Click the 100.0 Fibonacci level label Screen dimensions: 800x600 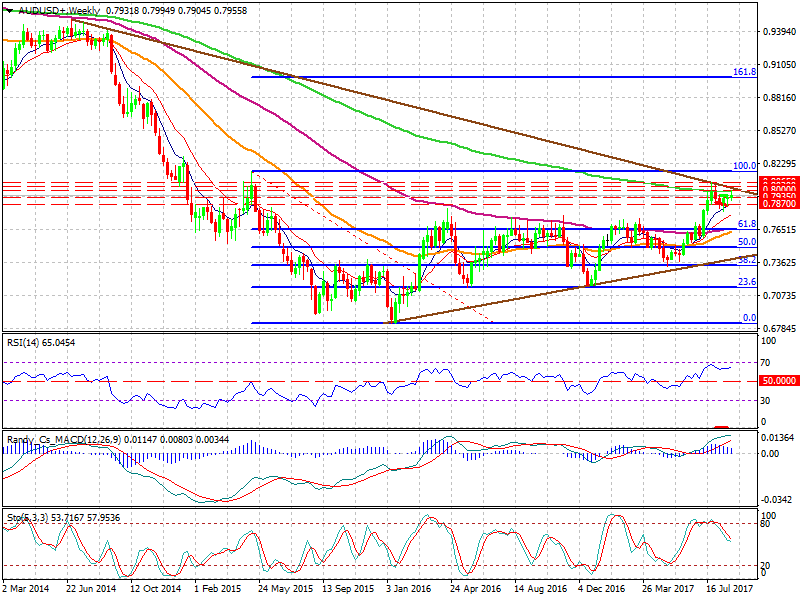(x=743, y=166)
